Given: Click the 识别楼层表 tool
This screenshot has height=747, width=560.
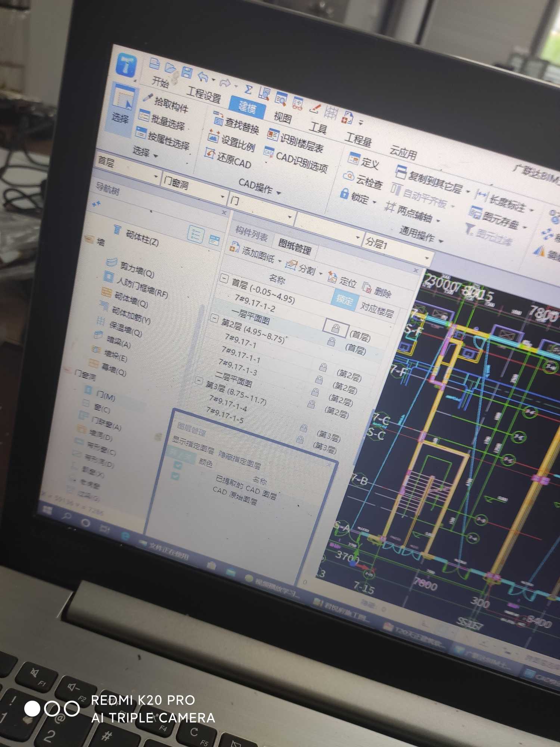Looking at the screenshot, I should tap(295, 140).
